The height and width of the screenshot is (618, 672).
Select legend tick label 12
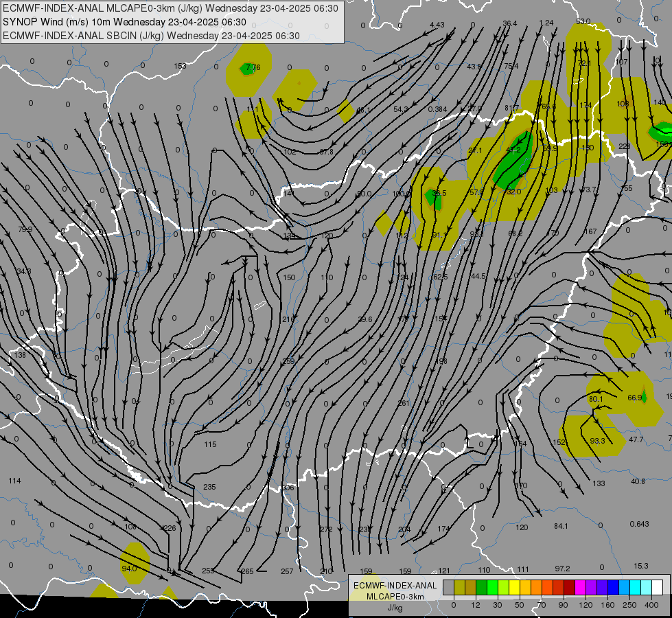tap(475, 605)
